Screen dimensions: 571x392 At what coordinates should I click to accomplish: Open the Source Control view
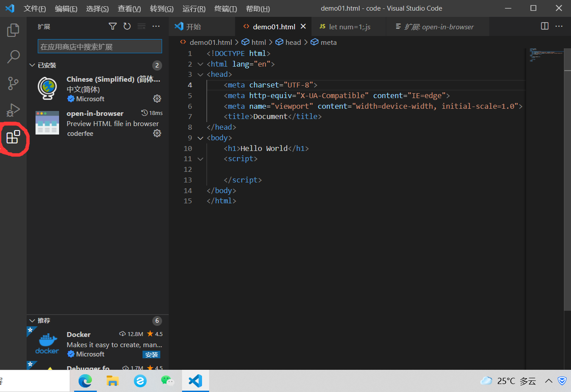(13, 83)
